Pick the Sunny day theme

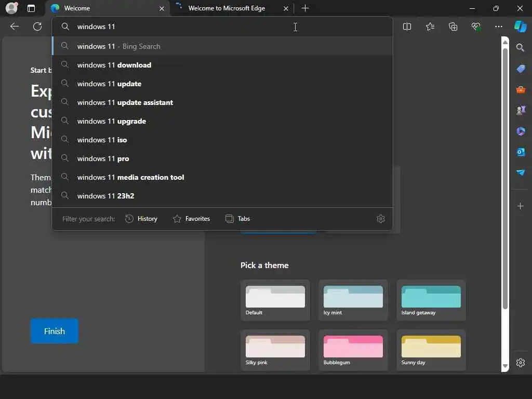(431, 350)
